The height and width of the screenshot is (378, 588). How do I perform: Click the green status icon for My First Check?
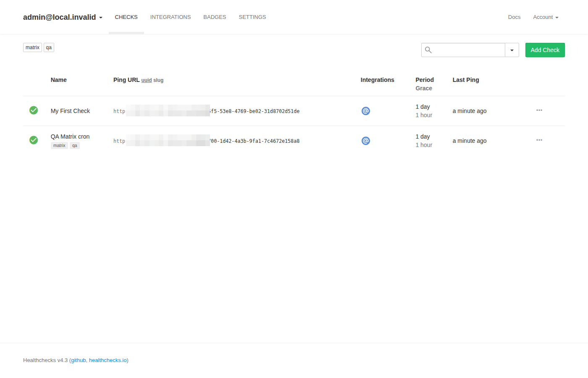click(x=34, y=110)
